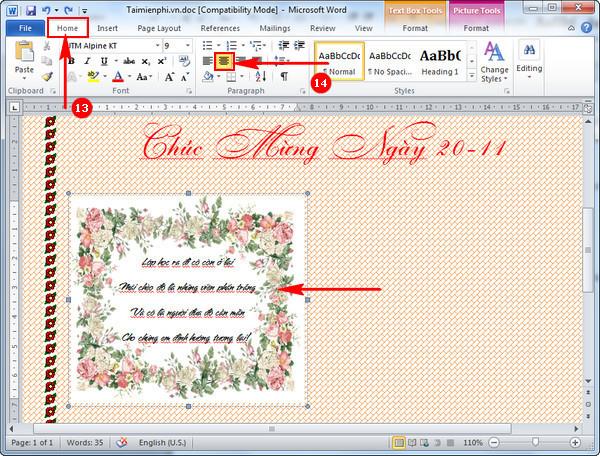Click the Save icon in quick access toolbar
This screenshot has width=600, height=456.
(31, 10)
